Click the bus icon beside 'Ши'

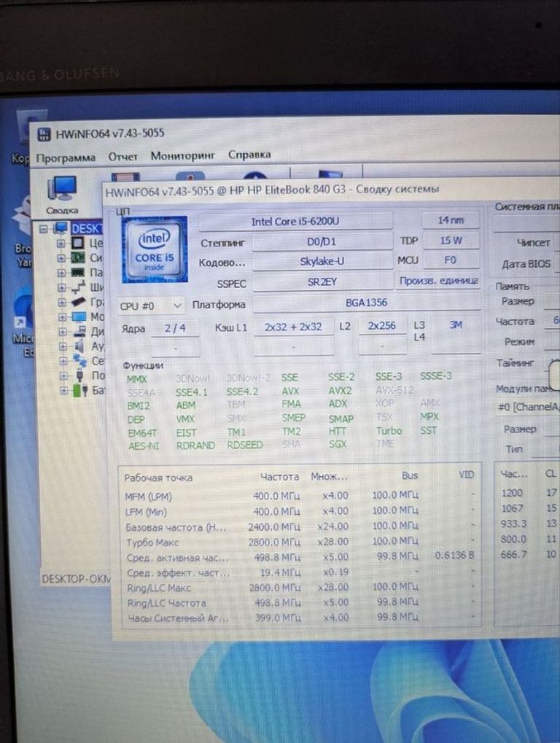tap(78, 287)
